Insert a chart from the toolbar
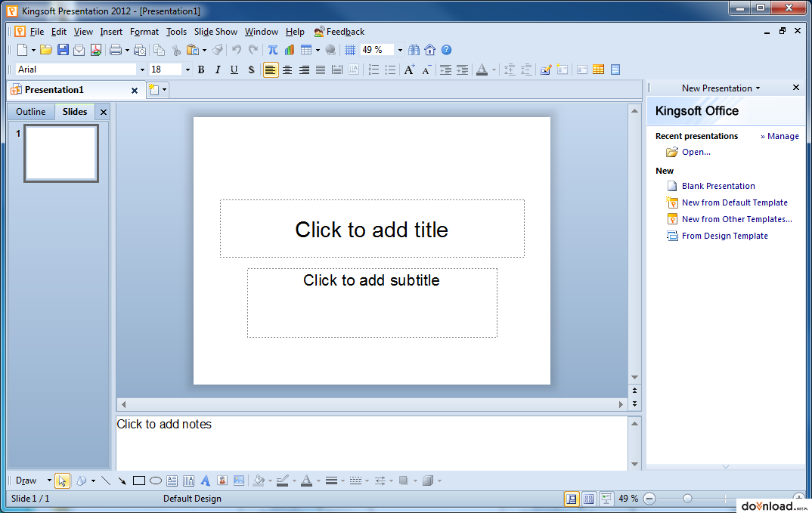 point(290,50)
